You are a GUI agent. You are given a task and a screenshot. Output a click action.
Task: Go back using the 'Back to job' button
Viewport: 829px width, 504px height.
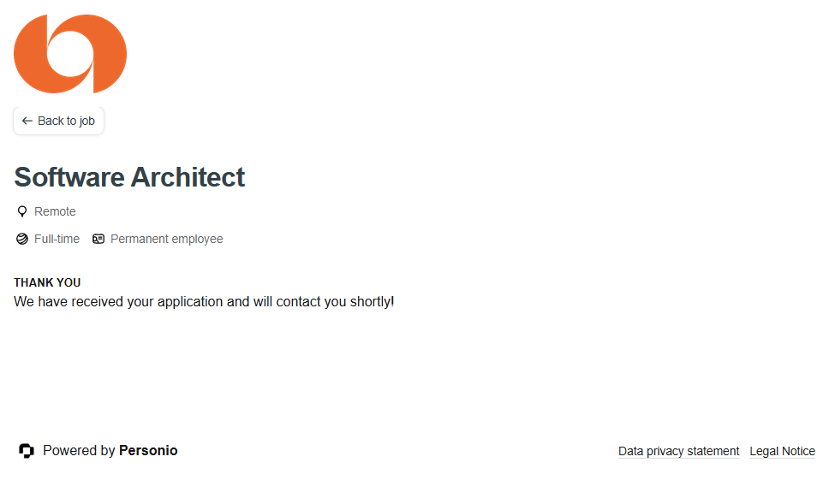coord(58,121)
